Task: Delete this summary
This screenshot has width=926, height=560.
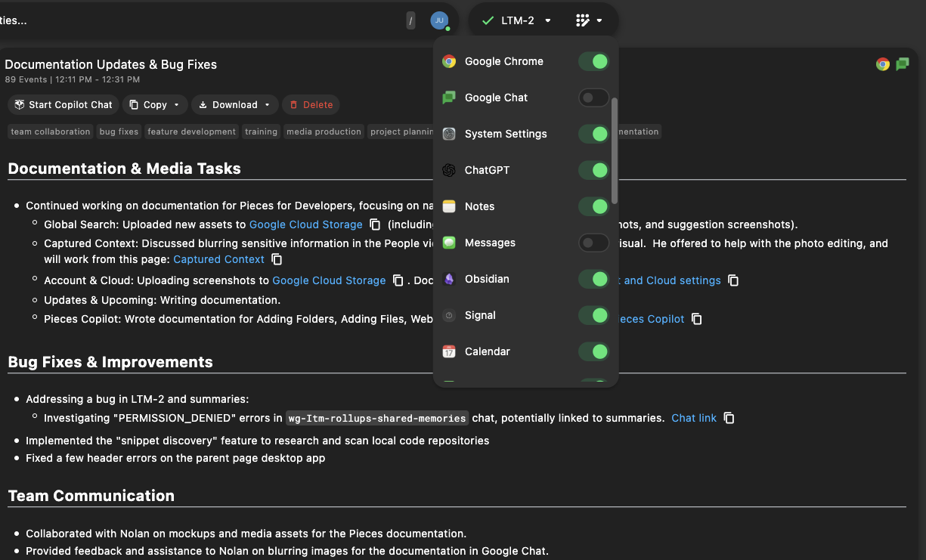Action: pyautogui.click(x=311, y=105)
